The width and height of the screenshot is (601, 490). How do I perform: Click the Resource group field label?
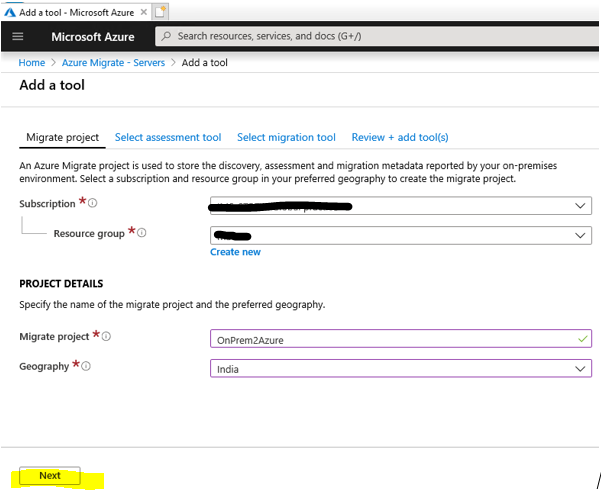click(x=89, y=233)
